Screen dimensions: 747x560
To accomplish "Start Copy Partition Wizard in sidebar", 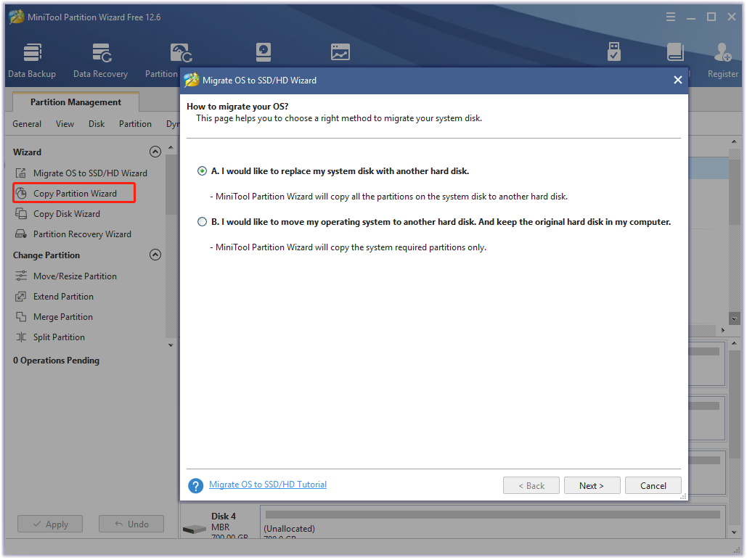I will tap(74, 194).
